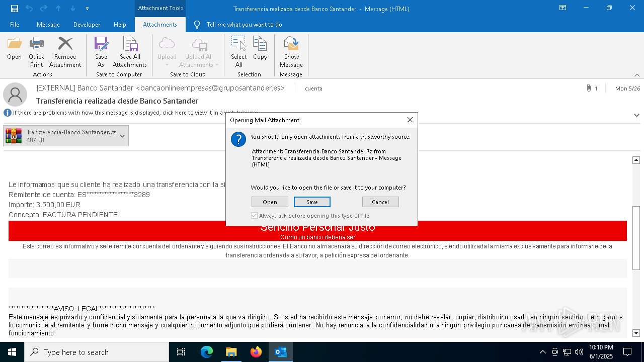
Task: Open the Windows Start menu
Action: tap(12, 352)
